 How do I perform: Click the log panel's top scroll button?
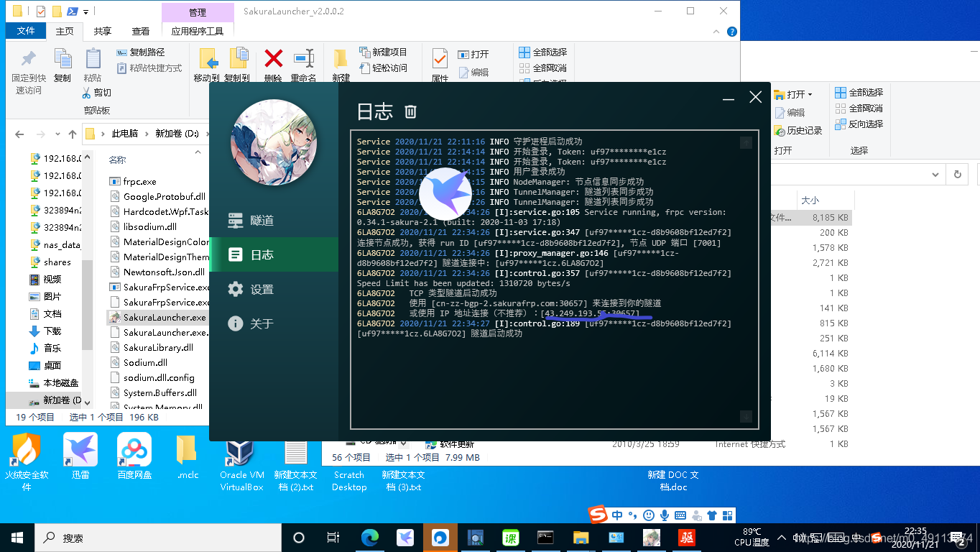click(746, 142)
